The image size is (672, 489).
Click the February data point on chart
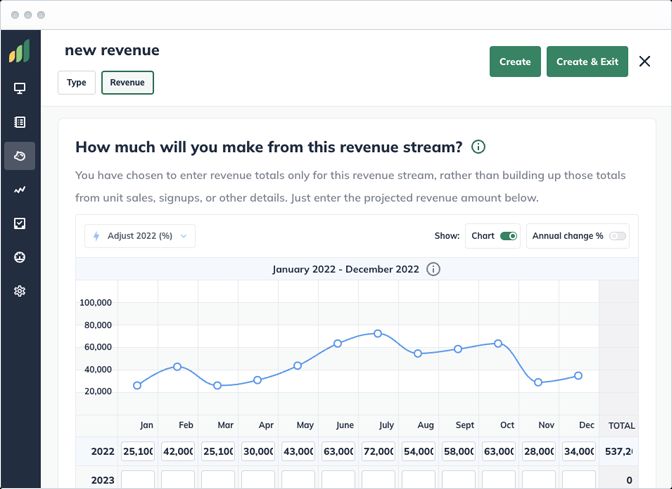(177, 366)
